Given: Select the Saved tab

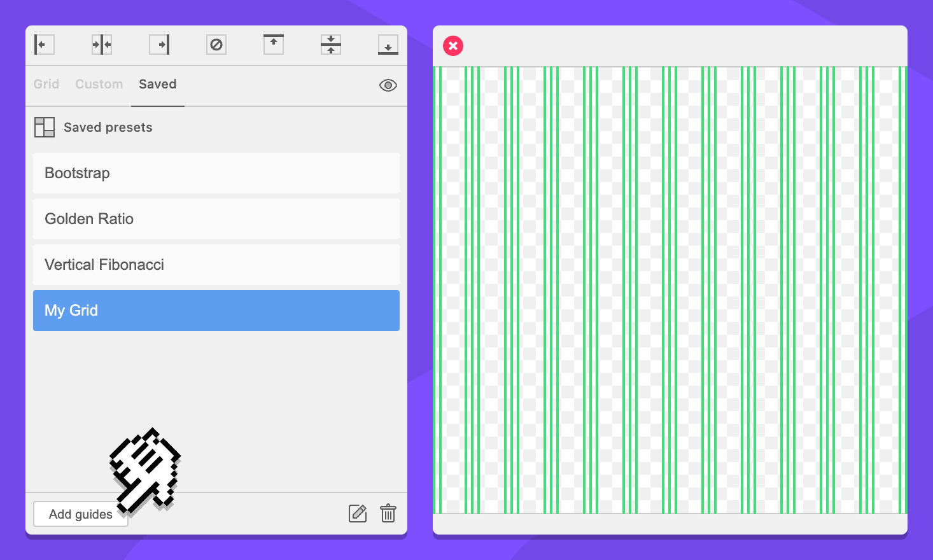Looking at the screenshot, I should click(x=157, y=84).
